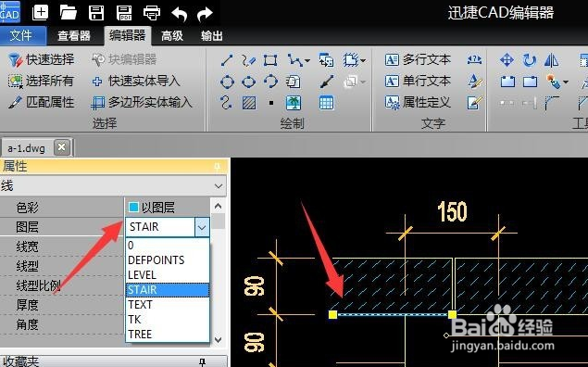This screenshot has height=367, width=588.
Task: Select the Mirror tool icon
Action: coord(551,60)
